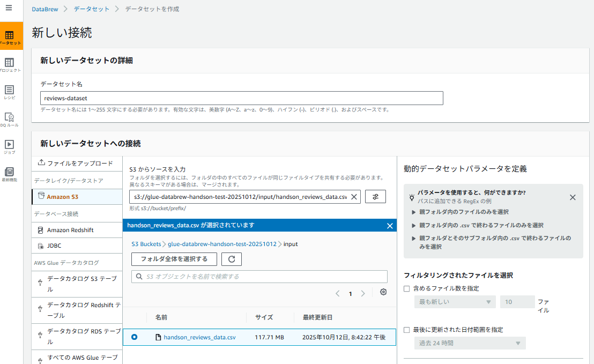Click the input folder breadcrumb text
The image size is (594, 364).
pyautogui.click(x=291, y=244)
